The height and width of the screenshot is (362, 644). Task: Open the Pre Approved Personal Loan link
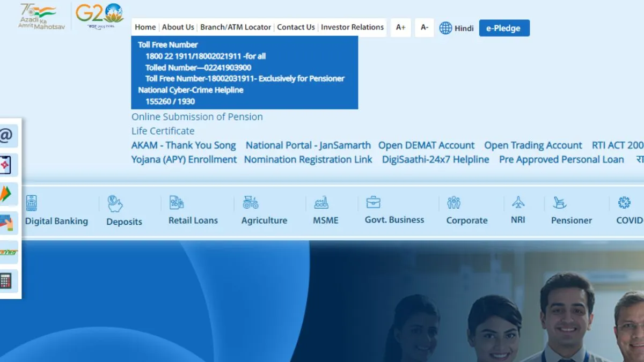click(x=561, y=159)
